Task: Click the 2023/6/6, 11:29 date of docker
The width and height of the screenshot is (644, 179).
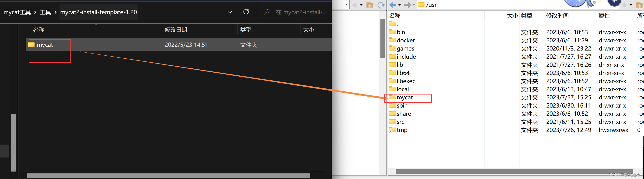Action: (x=567, y=41)
